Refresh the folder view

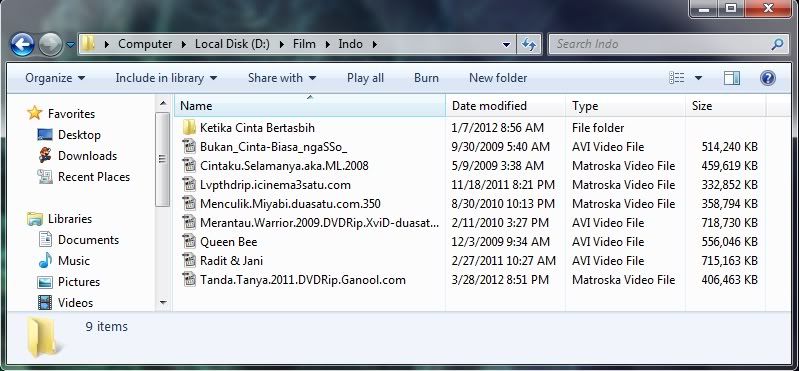tap(529, 45)
